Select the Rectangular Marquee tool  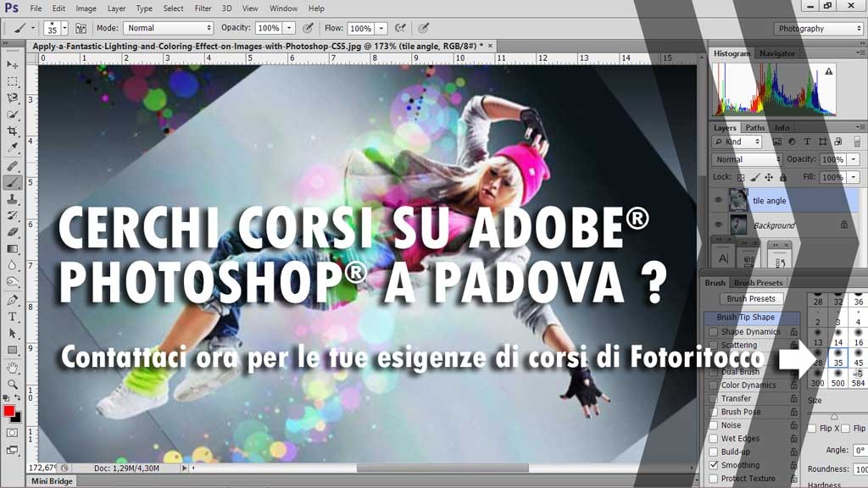point(12,82)
